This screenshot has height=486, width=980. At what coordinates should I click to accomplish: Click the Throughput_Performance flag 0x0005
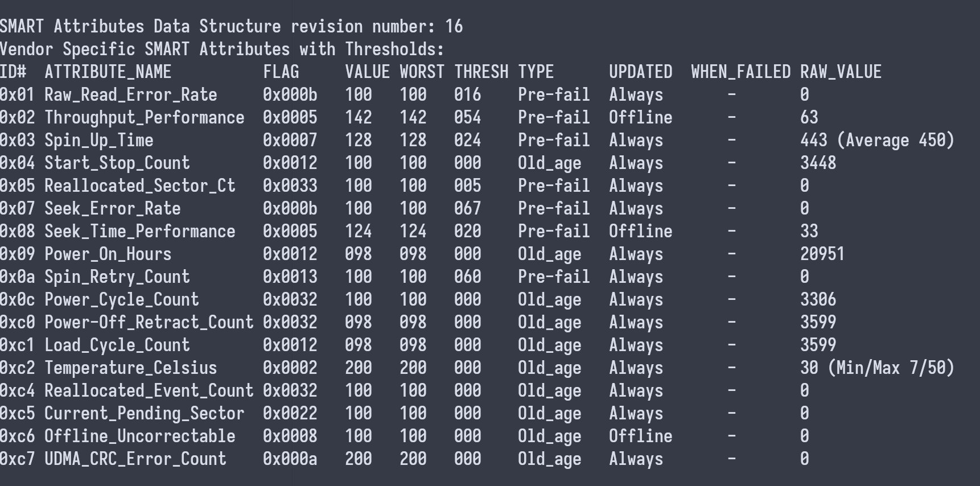[x=290, y=117]
